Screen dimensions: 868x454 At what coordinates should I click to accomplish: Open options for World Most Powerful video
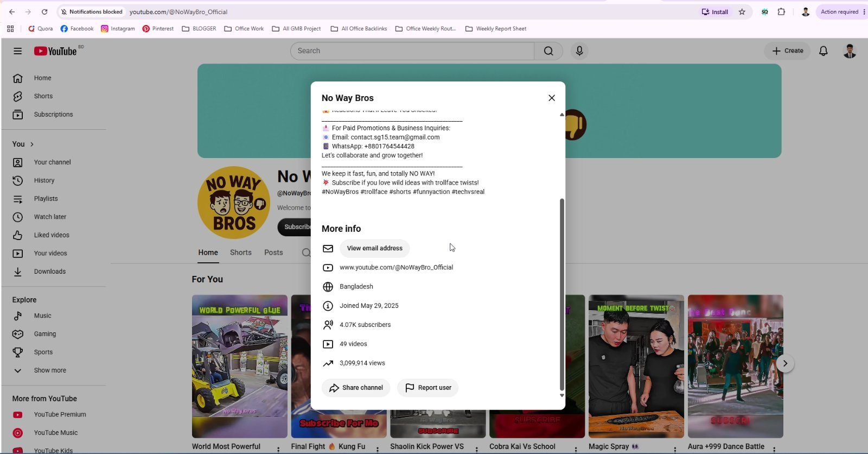pyautogui.click(x=278, y=449)
